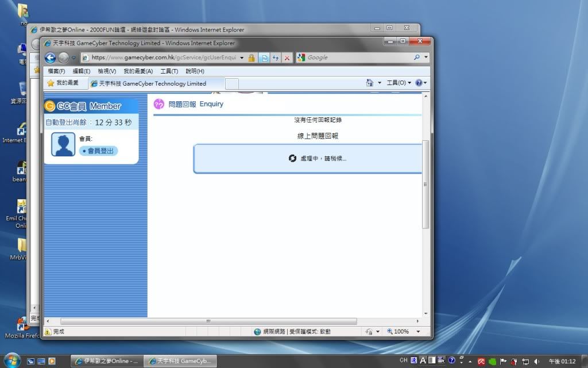Image resolution: width=588 pixels, height=368 pixels.
Task: Click the language bar A input mode icon
Action: click(x=423, y=361)
